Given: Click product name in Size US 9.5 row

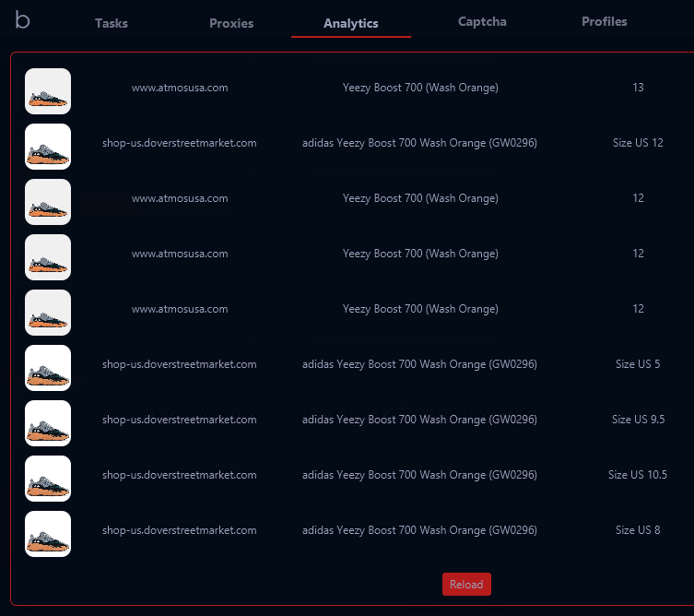Looking at the screenshot, I should pyautogui.click(x=419, y=420).
